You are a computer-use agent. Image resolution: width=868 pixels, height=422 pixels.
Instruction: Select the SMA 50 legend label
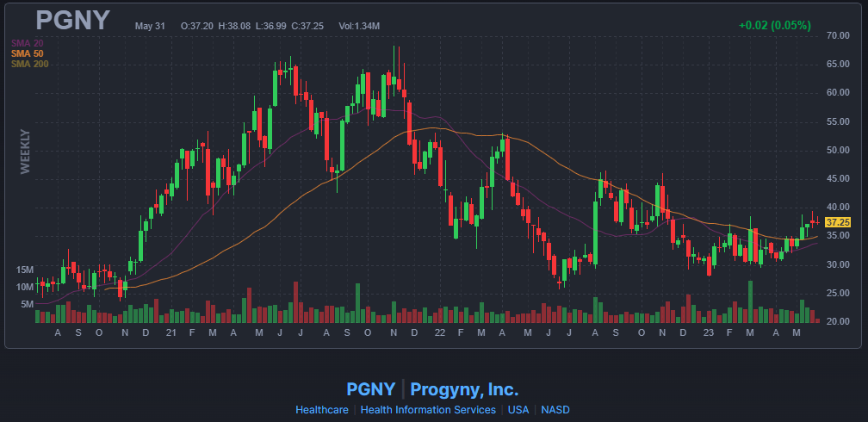28,53
